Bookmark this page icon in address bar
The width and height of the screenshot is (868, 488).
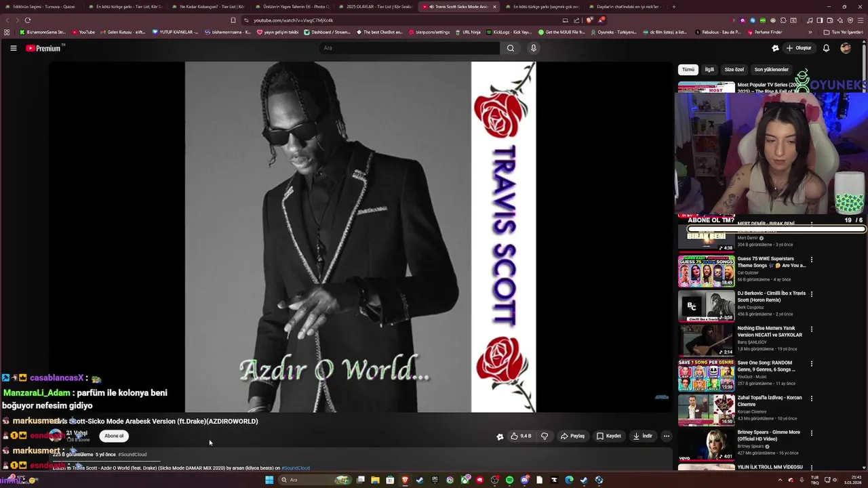point(233,20)
